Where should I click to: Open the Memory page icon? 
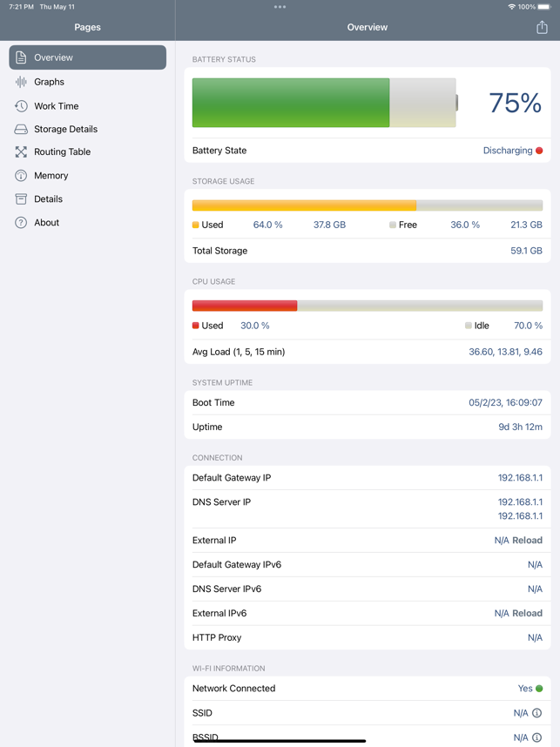coord(21,175)
